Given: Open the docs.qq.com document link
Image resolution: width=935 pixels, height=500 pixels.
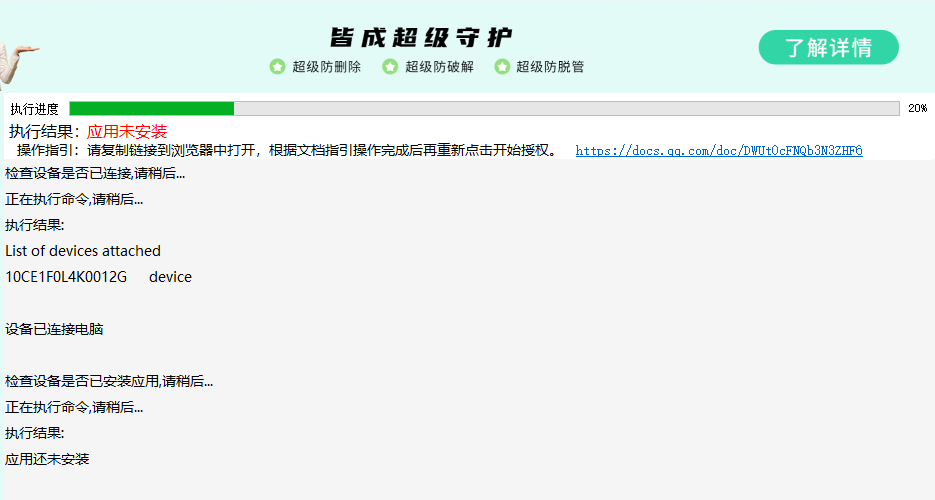Looking at the screenshot, I should point(719,151).
